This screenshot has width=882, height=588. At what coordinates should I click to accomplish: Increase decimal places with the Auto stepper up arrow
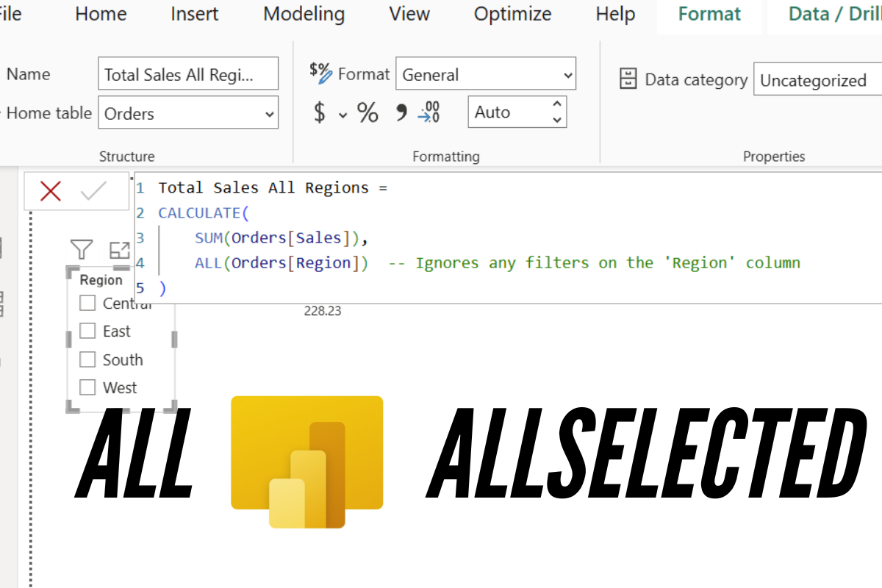pyautogui.click(x=557, y=105)
